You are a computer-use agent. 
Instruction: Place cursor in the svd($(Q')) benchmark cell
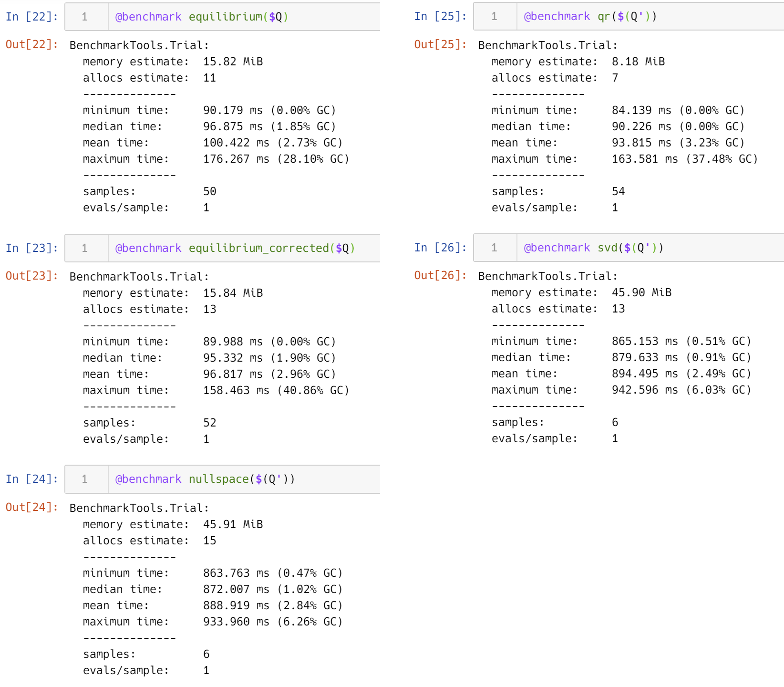(629, 248)
